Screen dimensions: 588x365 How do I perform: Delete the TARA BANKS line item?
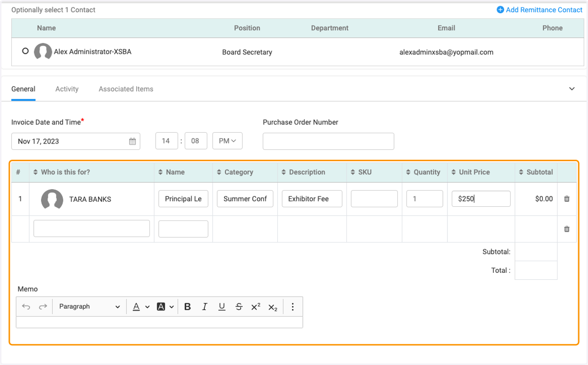tap(567, 199)
